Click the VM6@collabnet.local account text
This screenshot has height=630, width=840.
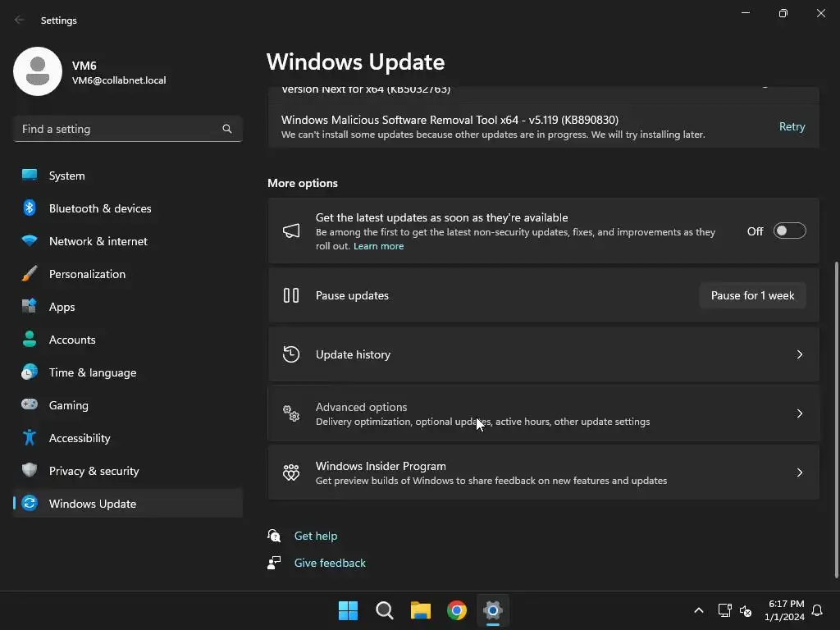tap(119, 80)
